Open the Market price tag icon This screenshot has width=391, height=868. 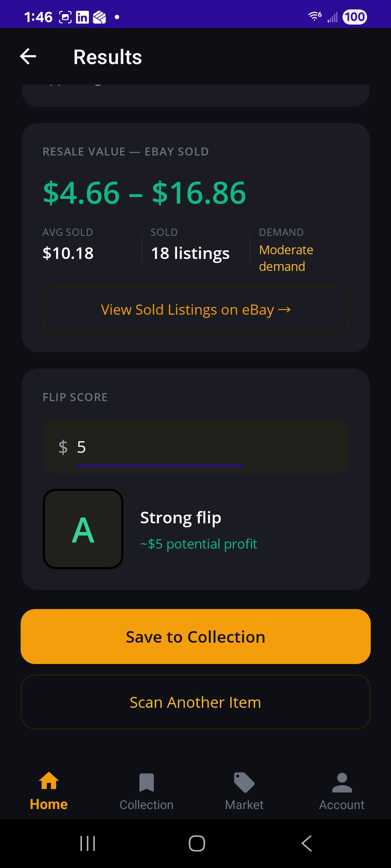244,782
